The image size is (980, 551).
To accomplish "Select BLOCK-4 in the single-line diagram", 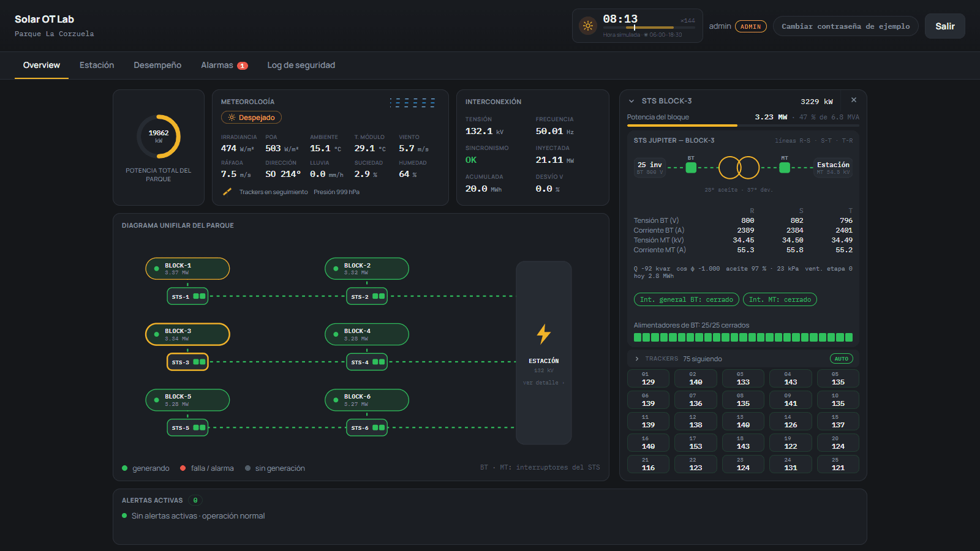I will tap(367, 334).
